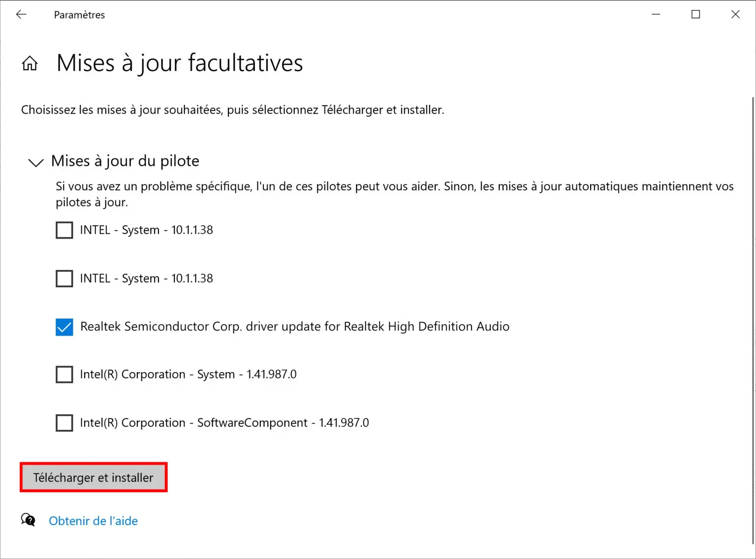Select the Intel(R) Corporation - System - 1.41.987.0 update
Image resolution: width=756 pixels, height=559 pixels.
point(64,374)
